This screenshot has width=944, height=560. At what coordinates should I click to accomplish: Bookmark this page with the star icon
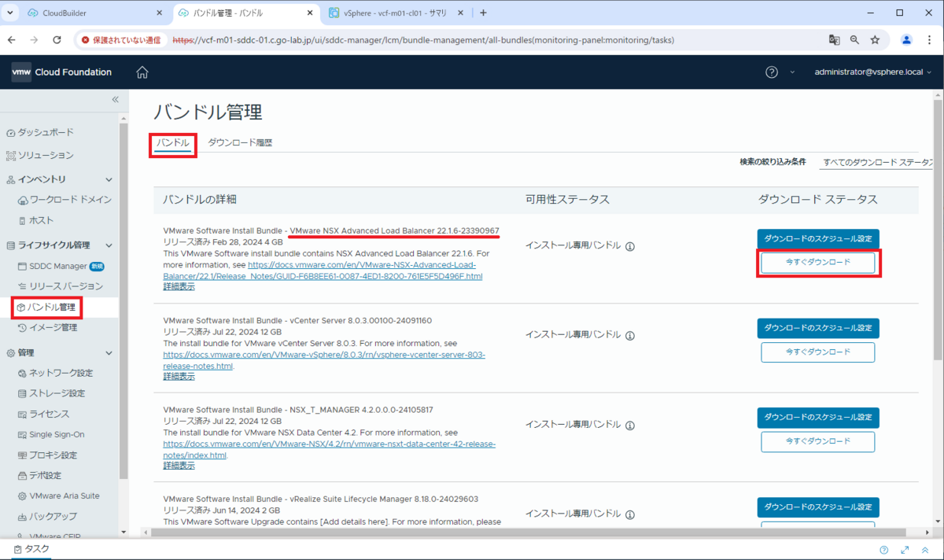875,39
